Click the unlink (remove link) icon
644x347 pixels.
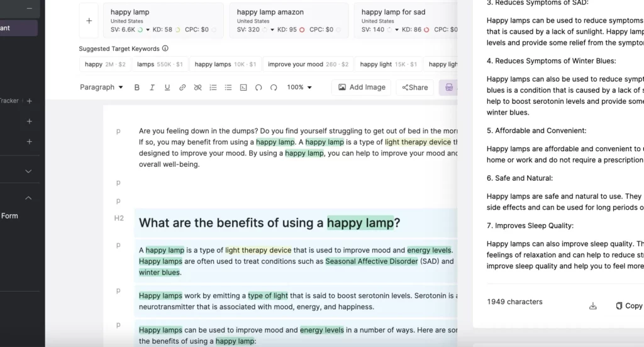tap(197, 87)
